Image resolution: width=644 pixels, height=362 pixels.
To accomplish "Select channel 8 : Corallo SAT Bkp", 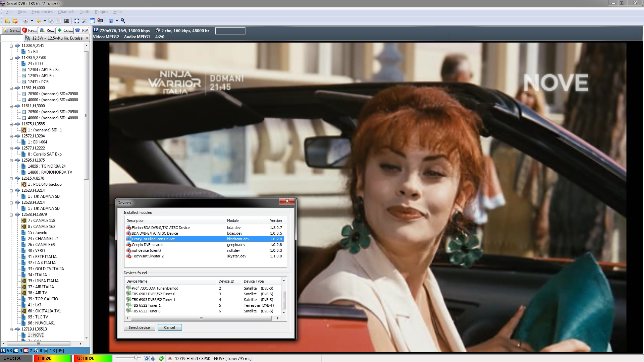I will tap(45, 154).
